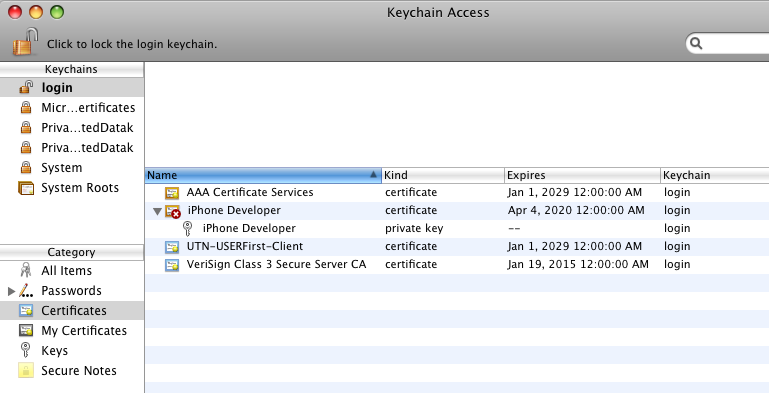
Task: Click the iPhone Developer private key icon
Action: point(187,228)
